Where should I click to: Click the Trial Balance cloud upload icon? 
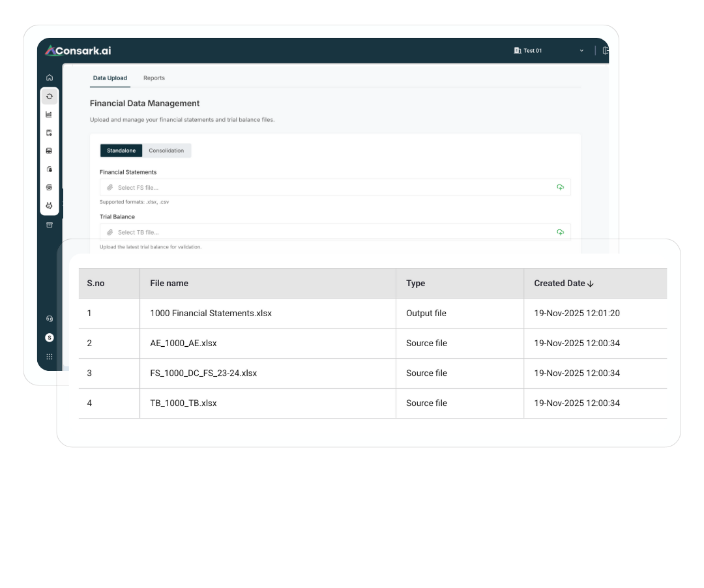(560, 232)
